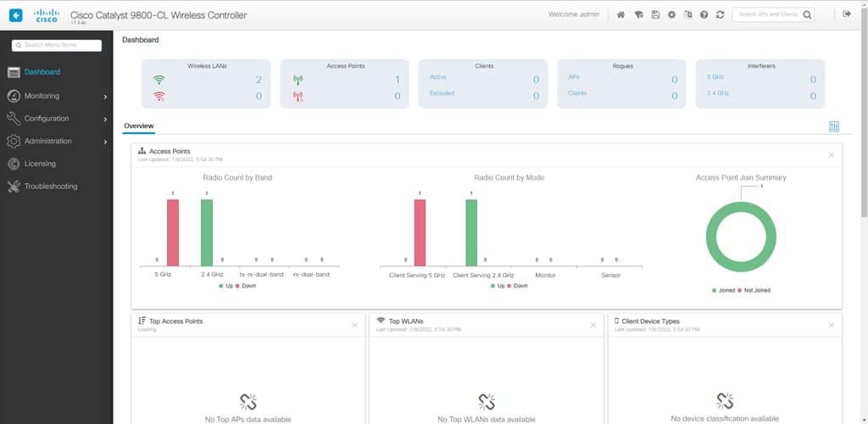Toggle Up legend under Radio Count by Band
Image resolution: width=868 pixels, height=424 pixels.
point(225,286)
